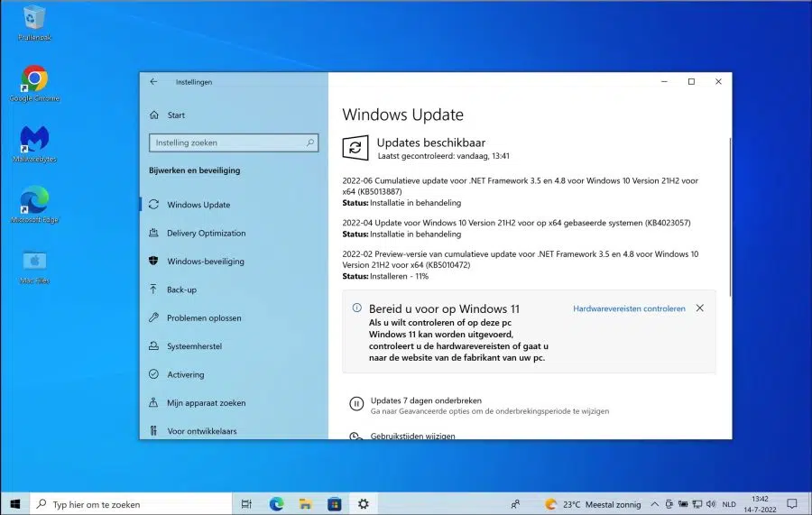Viewport: 812px width, 515px height.
Task: Click the Settings gear taskbar icon
Action: point(364,503)
